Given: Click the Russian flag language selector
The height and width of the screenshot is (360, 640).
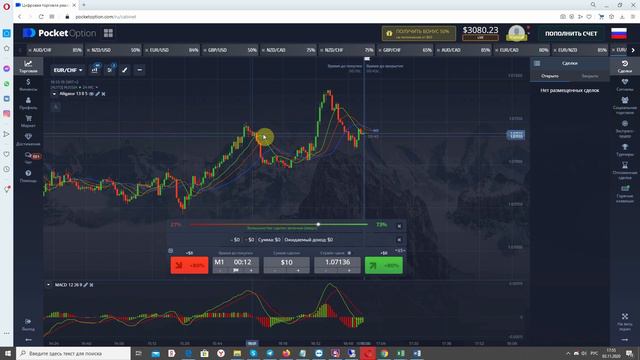Looking at the screenshot, I should (x=619, y=33).
